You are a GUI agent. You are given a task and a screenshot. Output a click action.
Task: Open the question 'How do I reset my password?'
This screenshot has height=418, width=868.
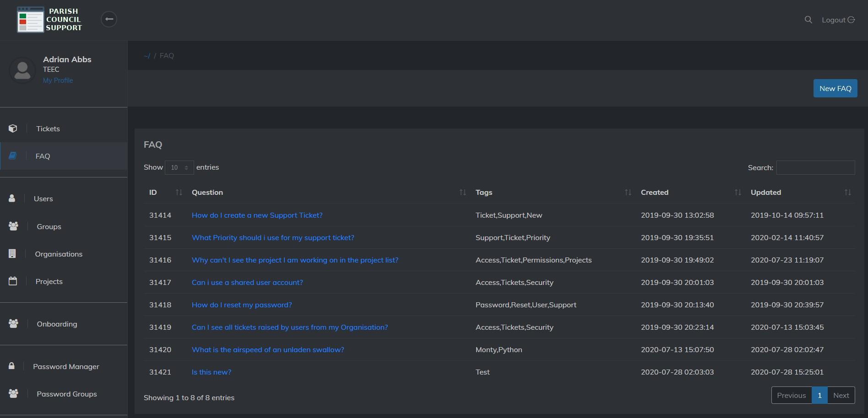tap(242, 305)
